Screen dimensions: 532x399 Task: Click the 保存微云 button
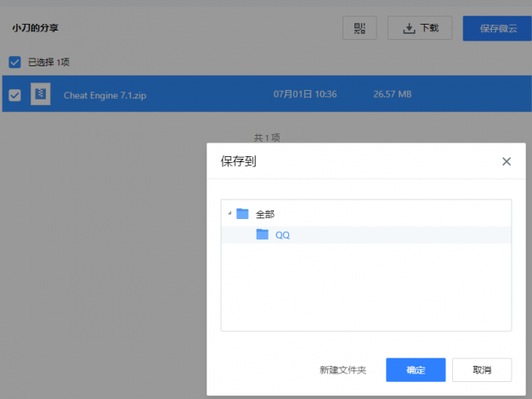498,29
